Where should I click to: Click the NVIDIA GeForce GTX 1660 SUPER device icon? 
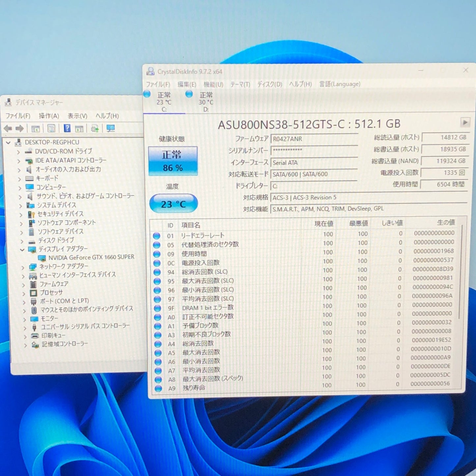coord(42,258)
